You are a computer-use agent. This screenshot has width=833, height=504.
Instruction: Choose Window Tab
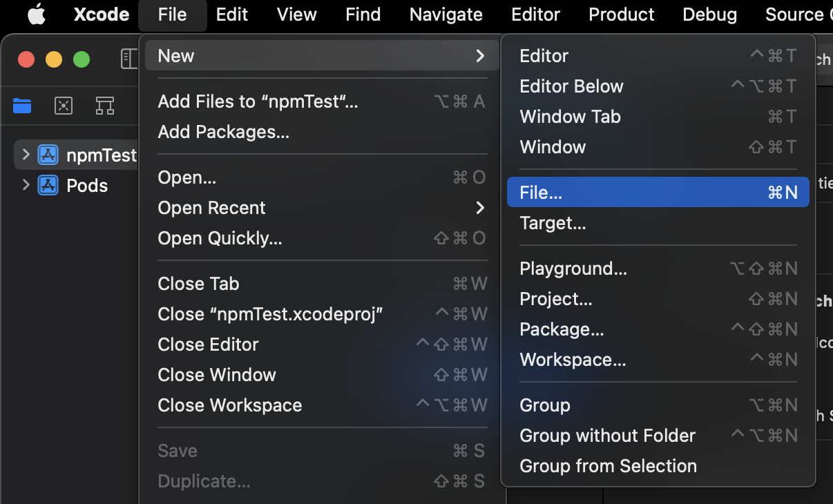[x=658, y=117]
